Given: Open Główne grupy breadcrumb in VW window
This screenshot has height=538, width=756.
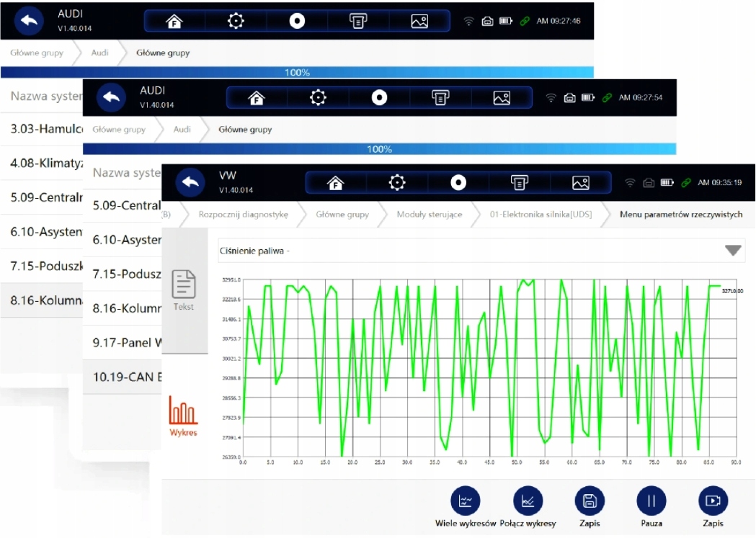Looking at the screenshot, I should pyautogui.click(x=342, y=215).
